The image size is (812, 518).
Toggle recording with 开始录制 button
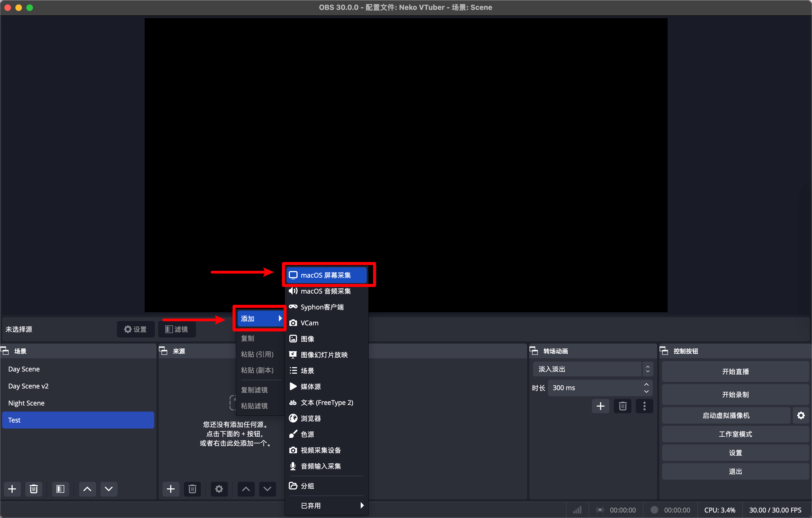click(735, 394)
